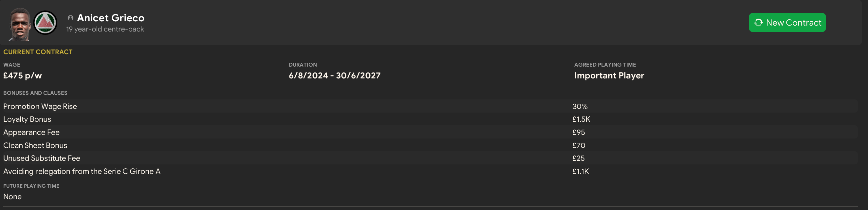Click the refresh arrows icon on New Contract

[758, 23]
